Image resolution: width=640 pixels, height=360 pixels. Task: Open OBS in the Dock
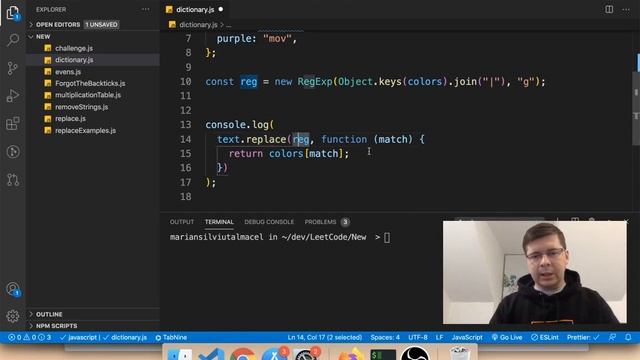pos(415,354)
